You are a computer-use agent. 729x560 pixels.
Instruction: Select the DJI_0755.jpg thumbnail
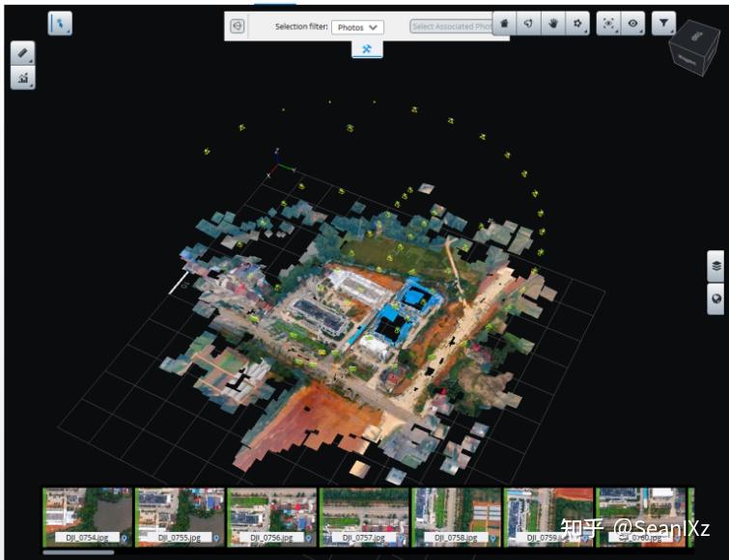click(180, 517)
